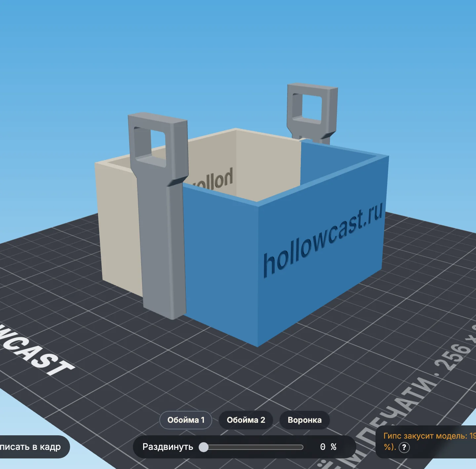Open the question mark help icon
Viewport: 476px width, 469px height.
pos(404,447)
